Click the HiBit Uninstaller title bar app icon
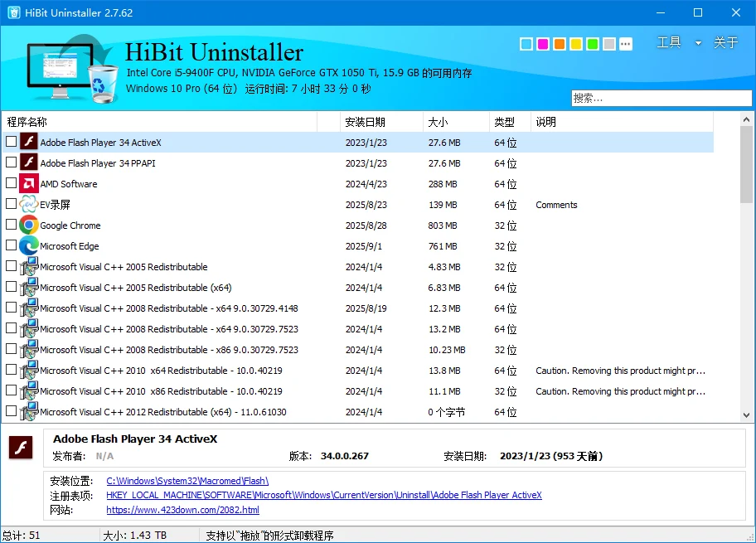This screenshot has height=543, width=756. (13, 13)
